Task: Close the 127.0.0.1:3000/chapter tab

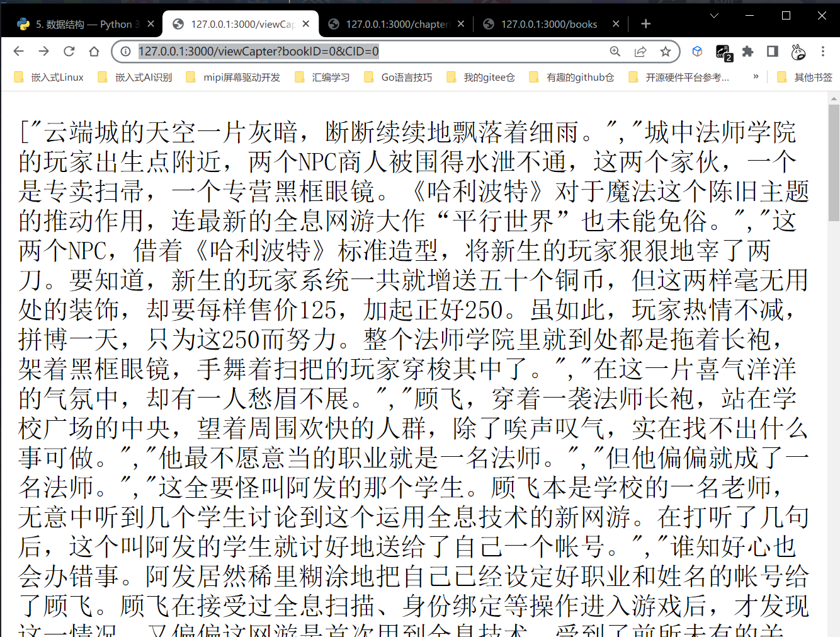Action: (x=461, y=24)
